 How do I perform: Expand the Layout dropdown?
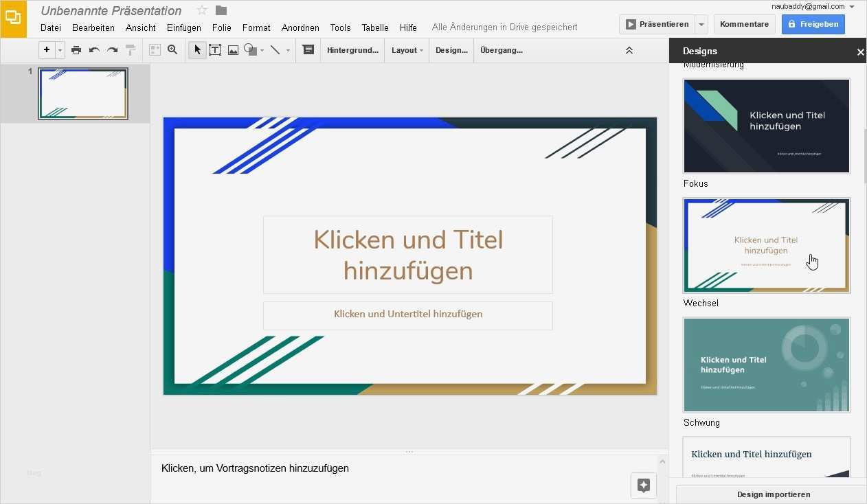pyautogui.click(x=407, y=50)
